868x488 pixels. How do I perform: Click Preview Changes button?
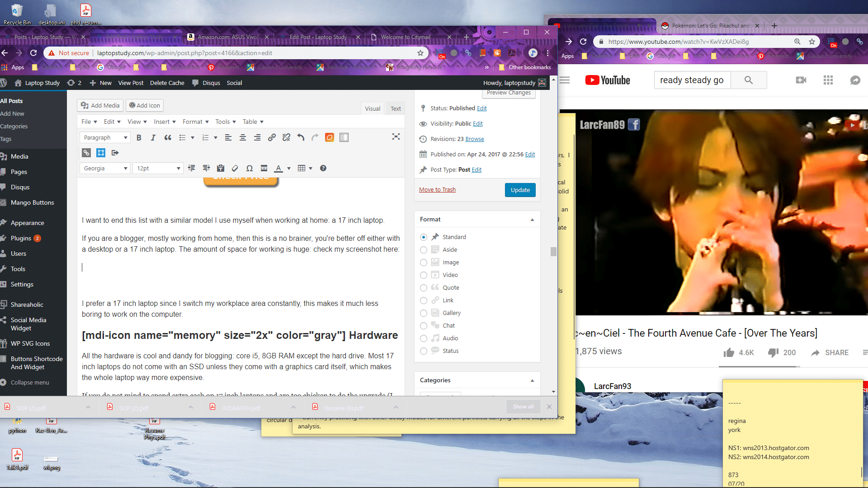click(x=509, y=93)
